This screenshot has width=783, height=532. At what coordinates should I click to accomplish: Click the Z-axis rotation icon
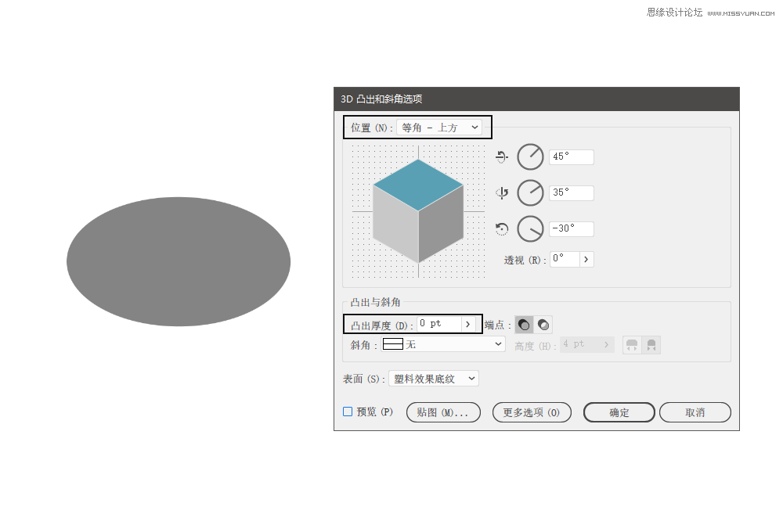pyautogui.click(x=502, y=229)
